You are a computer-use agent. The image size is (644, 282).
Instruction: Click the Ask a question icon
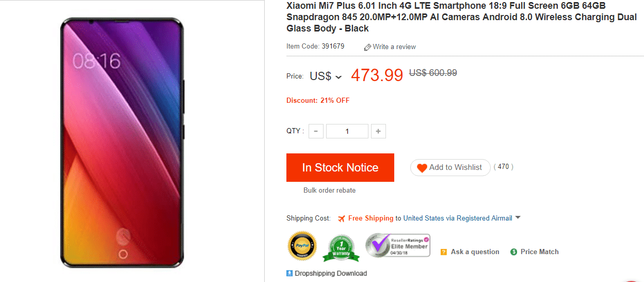(443, 252)
